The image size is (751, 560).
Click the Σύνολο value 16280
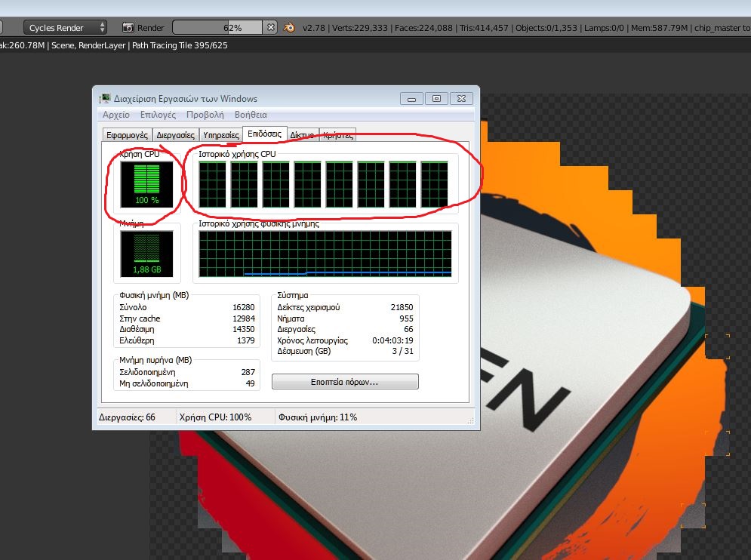coord(243,307)
